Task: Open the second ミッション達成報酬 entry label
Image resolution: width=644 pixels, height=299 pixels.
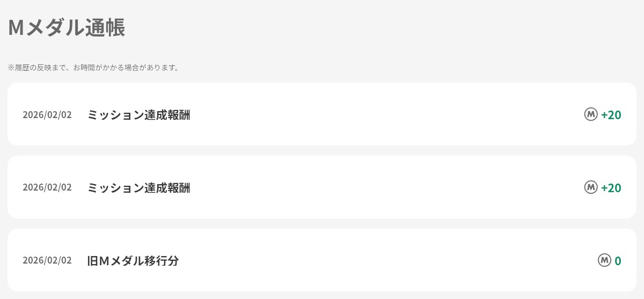Action: 138,188
